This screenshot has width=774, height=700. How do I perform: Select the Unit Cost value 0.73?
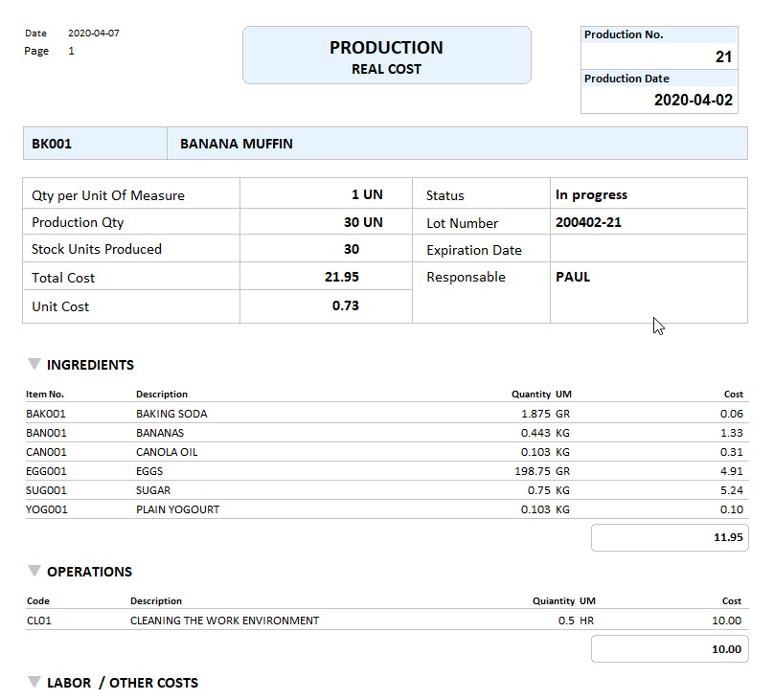coord(346,305)
